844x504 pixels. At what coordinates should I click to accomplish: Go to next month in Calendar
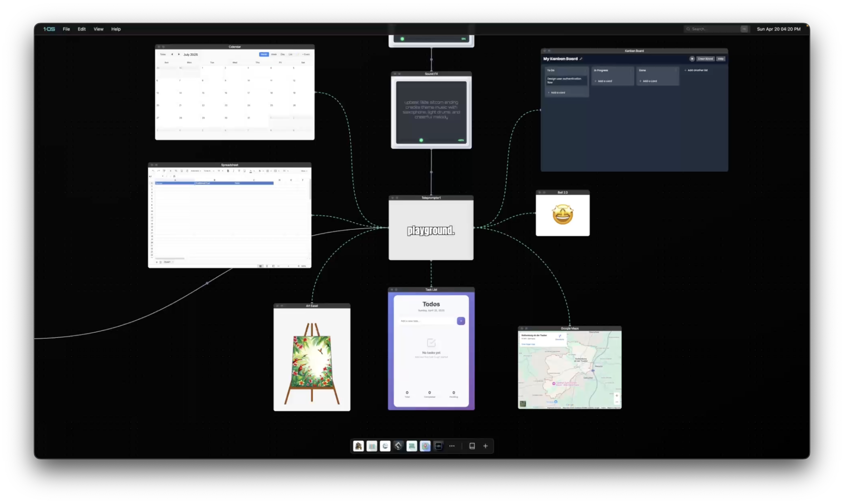179,54
